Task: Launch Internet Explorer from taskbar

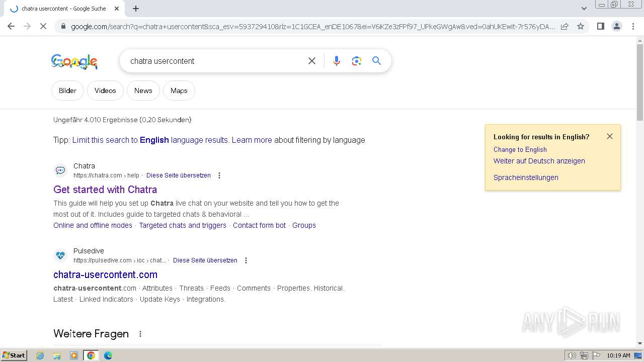Action: tap(40, 355)
